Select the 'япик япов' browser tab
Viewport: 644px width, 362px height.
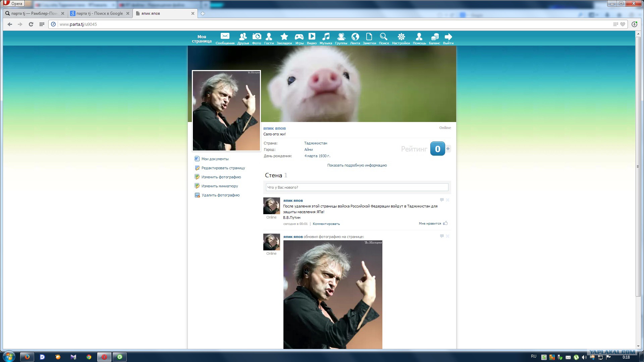coord(165,13)
